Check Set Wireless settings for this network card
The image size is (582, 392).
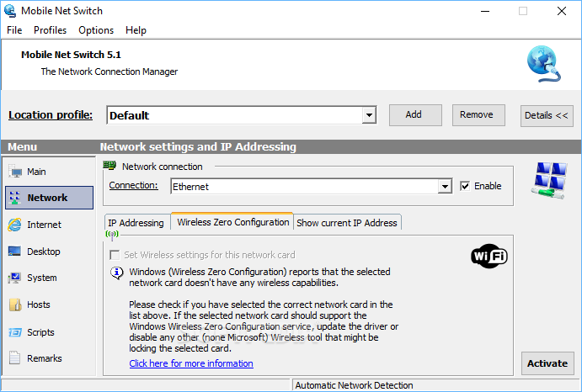click(x=115, y=255)
